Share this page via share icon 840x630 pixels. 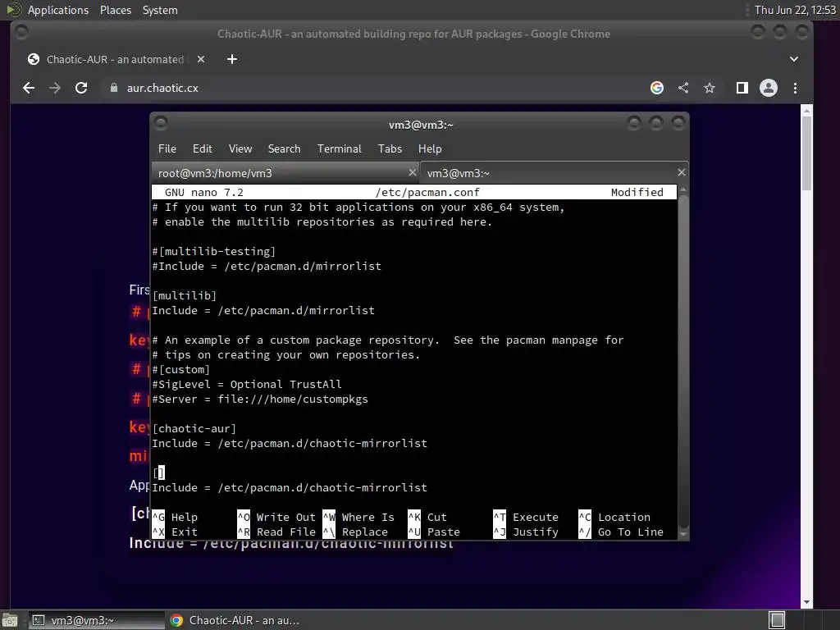pyautogui.click(x=683, y=88)
